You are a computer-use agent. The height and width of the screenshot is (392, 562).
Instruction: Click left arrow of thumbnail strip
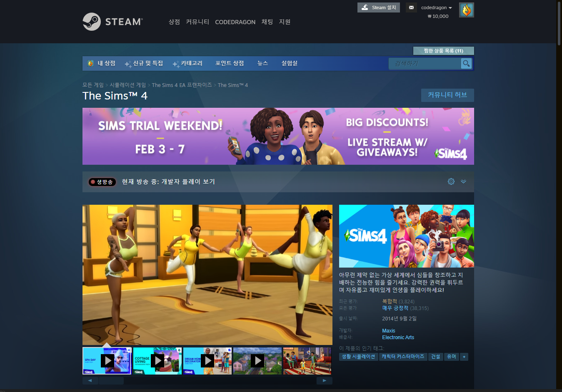coord(90,380)
